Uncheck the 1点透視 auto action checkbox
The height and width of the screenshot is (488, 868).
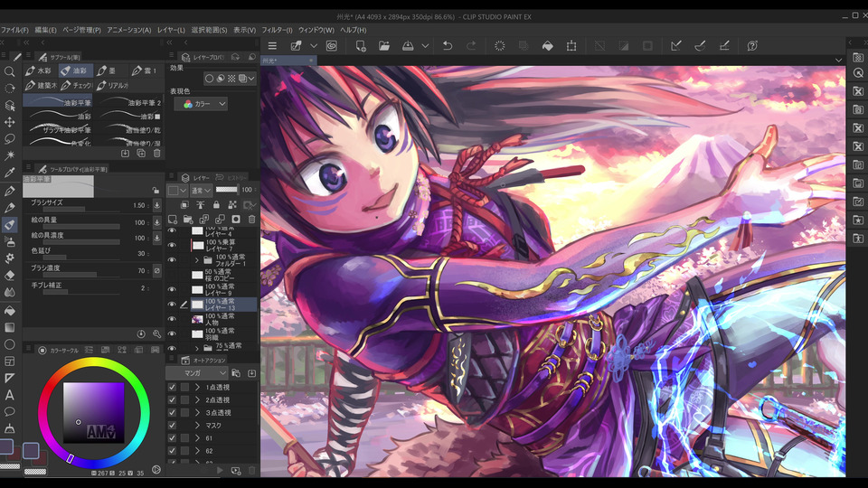(x=172, y=387)
